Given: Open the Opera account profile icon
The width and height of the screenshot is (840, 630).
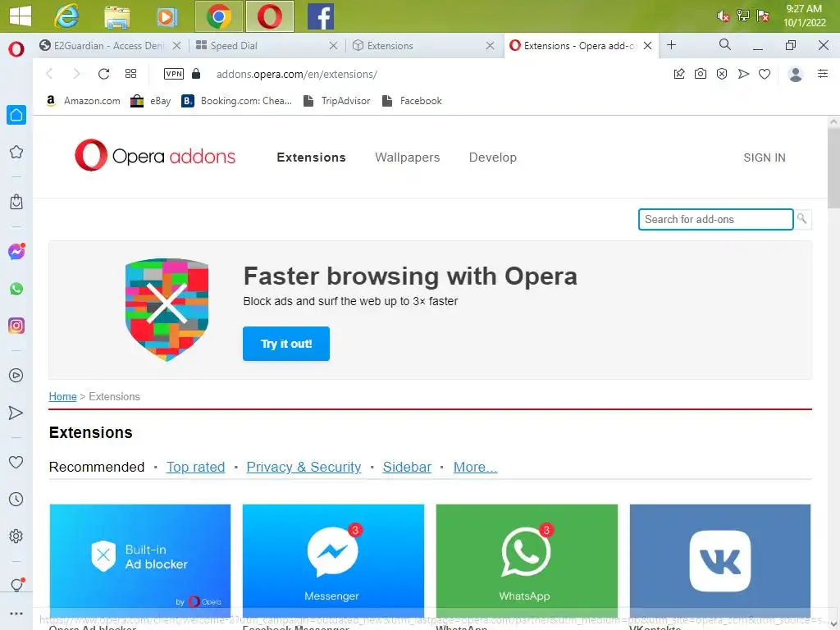Looking at the screenshot, I should tap(796, 74).
